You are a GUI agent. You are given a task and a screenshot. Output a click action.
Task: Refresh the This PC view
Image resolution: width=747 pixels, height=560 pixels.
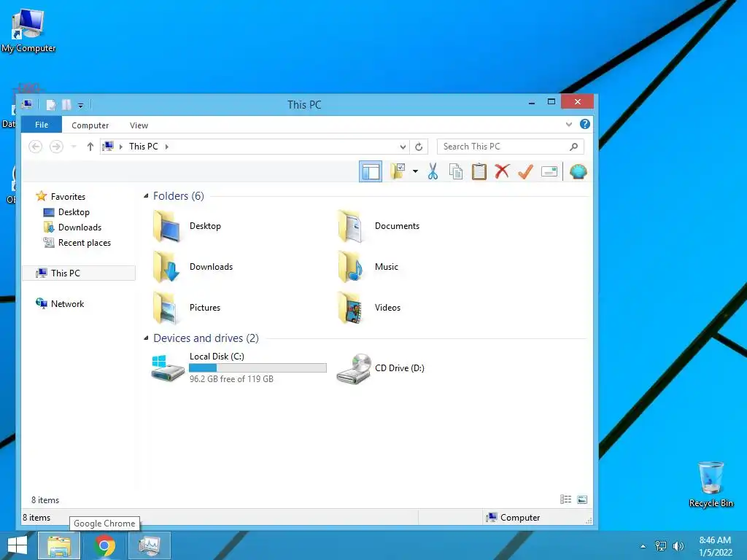point(419,147)
